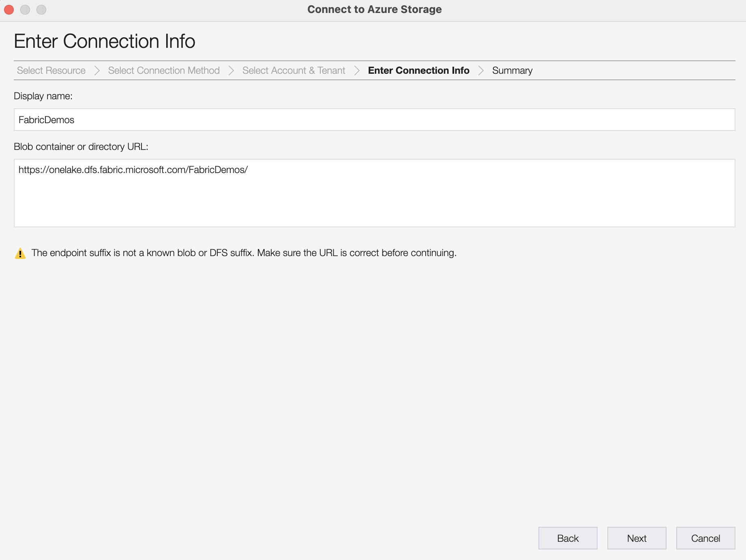
Task: Select the Summary step
Action: click(512, 70)
